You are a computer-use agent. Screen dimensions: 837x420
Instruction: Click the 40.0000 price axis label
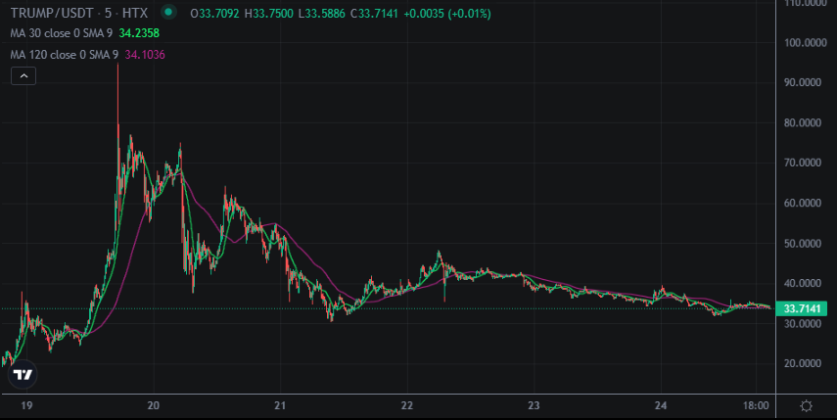[805, 283]
